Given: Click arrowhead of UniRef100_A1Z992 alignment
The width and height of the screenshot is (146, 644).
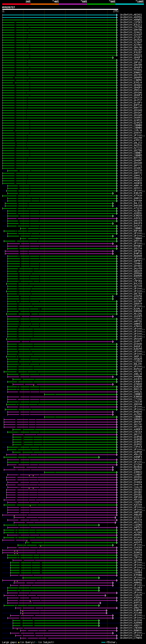Looking at the screenshot, I should click(113, 414).
